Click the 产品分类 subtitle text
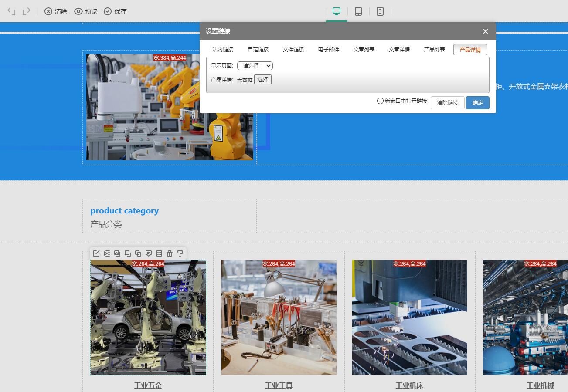Viewport: 568px width, 392px height. tap(106, 225)
